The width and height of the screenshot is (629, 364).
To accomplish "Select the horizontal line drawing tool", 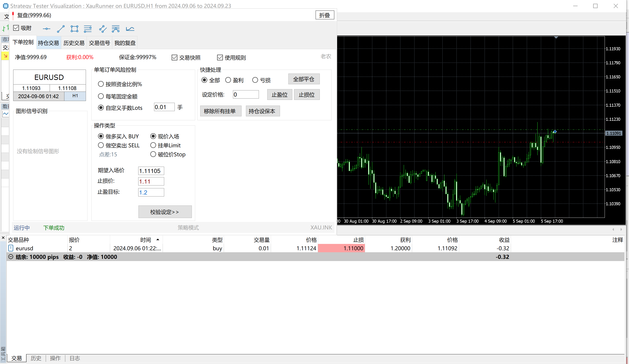I will pyautogui.click(x=46, y=29).
